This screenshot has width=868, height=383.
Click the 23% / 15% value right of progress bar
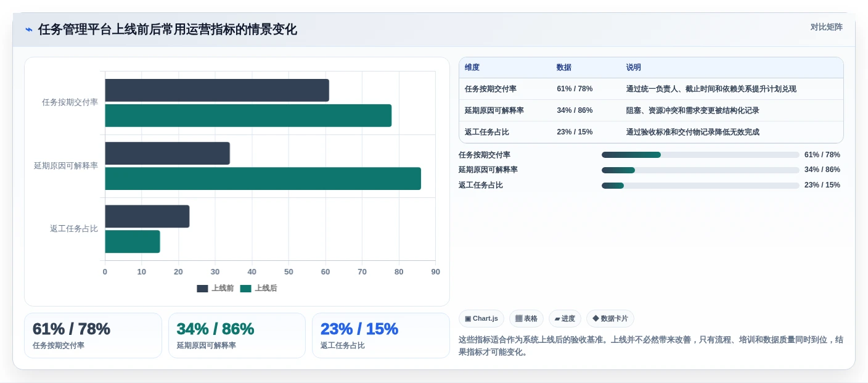822,185
